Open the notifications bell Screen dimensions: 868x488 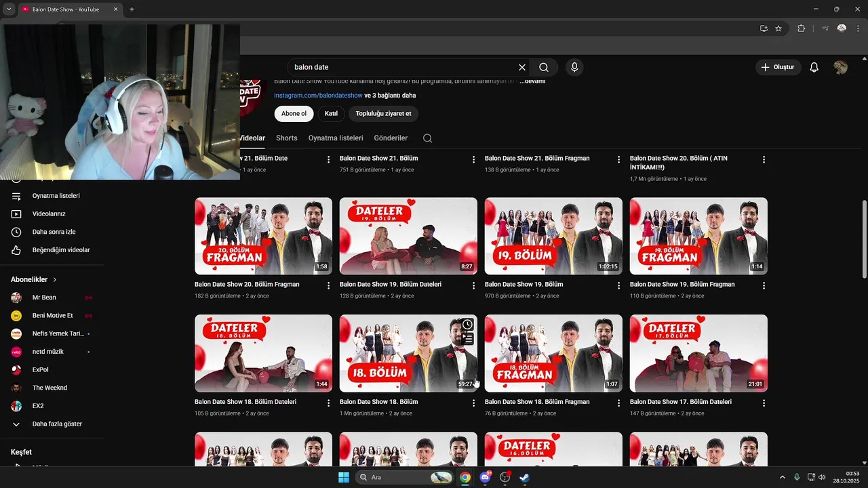(814, 67)
